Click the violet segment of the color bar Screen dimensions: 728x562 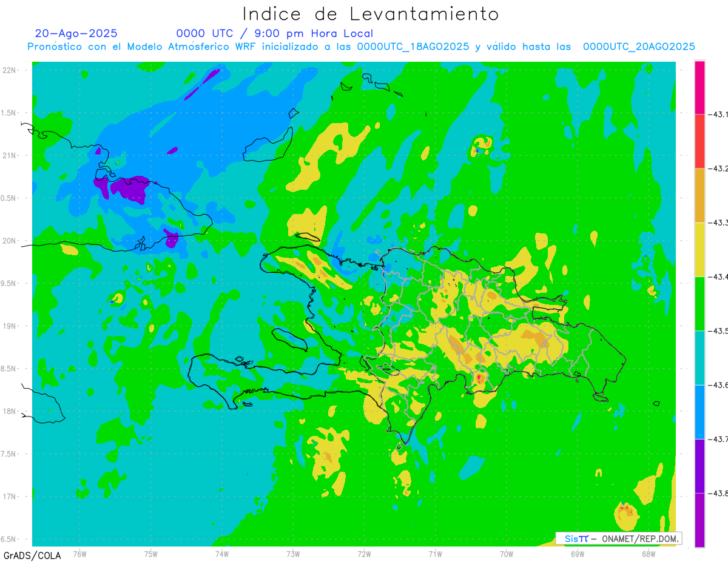699,466
